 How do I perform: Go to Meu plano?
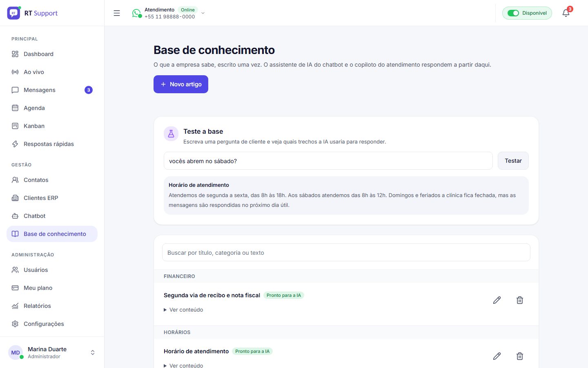[52, 288]
